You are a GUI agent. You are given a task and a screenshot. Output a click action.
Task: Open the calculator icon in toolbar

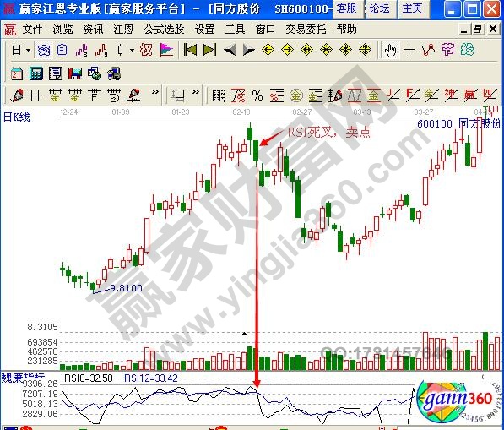pyautogui.click(x=36, y=74)
